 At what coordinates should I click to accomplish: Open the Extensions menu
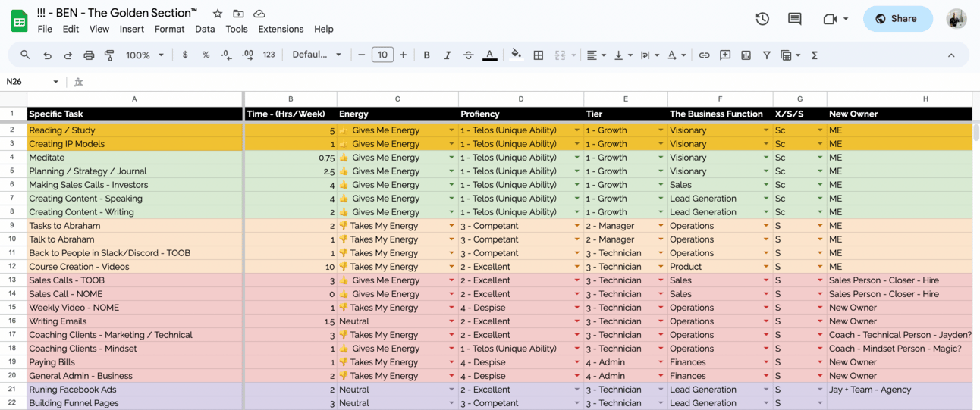(x=281, y=29)
